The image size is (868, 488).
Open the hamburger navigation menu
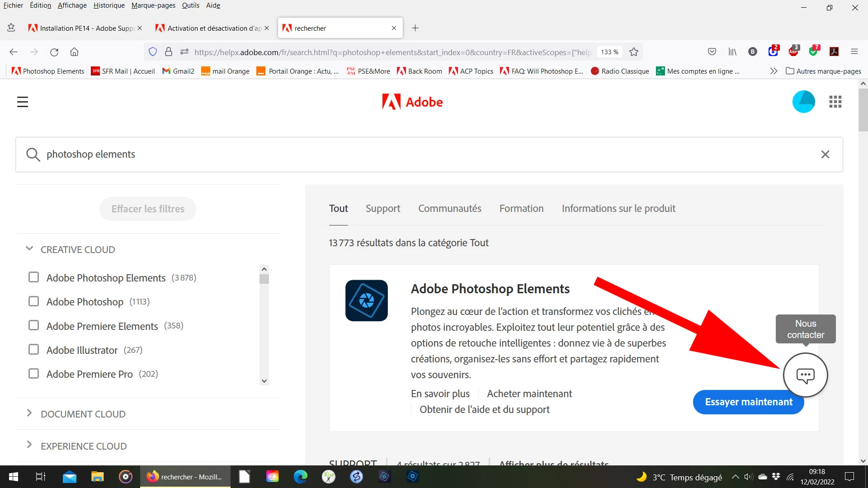pyautogui.click(x=23, y=102)
